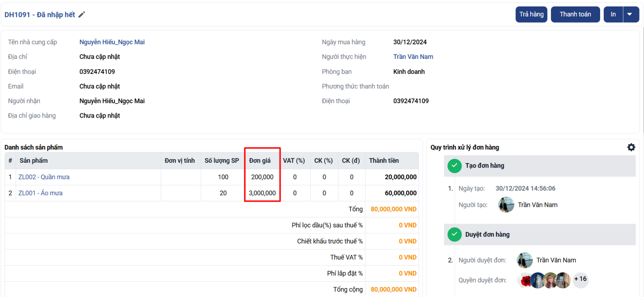
Task: Click the Tạo đơn hàng step header
Action: pyautogui.click(x=485, y=166)
